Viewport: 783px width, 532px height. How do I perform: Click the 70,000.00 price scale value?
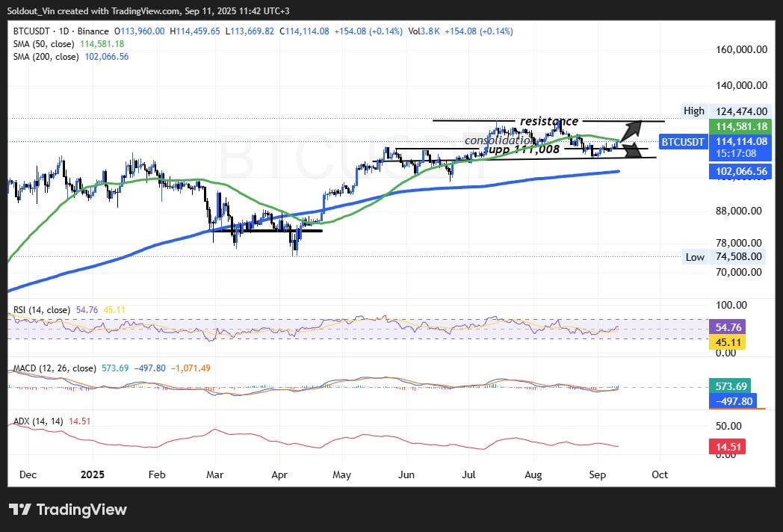pyautogui.click(x=739, y=272)
